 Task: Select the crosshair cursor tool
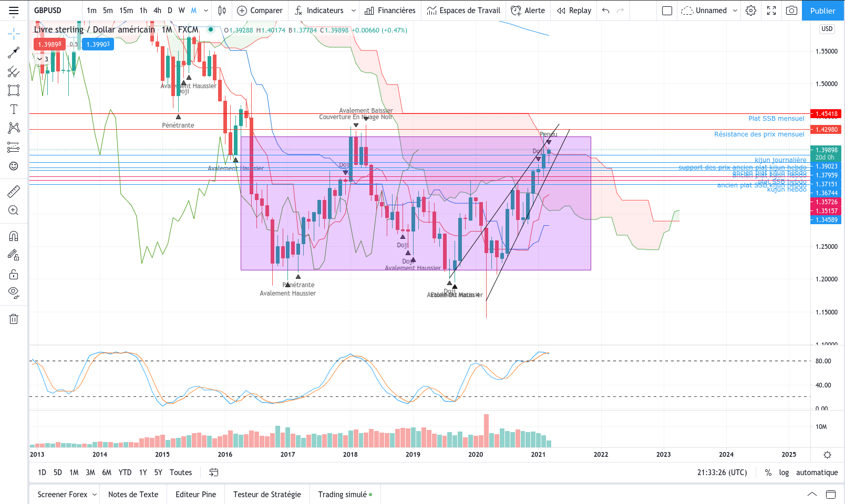14,34
